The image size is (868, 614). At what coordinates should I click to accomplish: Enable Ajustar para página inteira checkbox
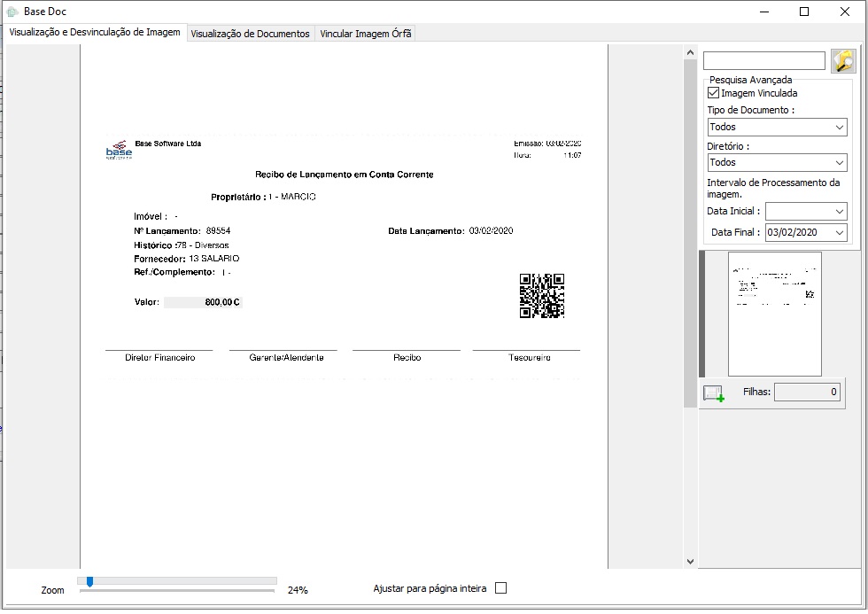pos(501,588)
